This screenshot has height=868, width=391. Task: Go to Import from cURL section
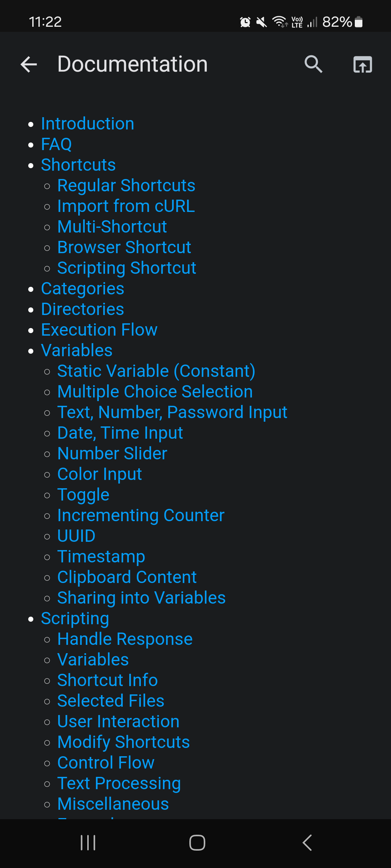[x=126, y=206]
